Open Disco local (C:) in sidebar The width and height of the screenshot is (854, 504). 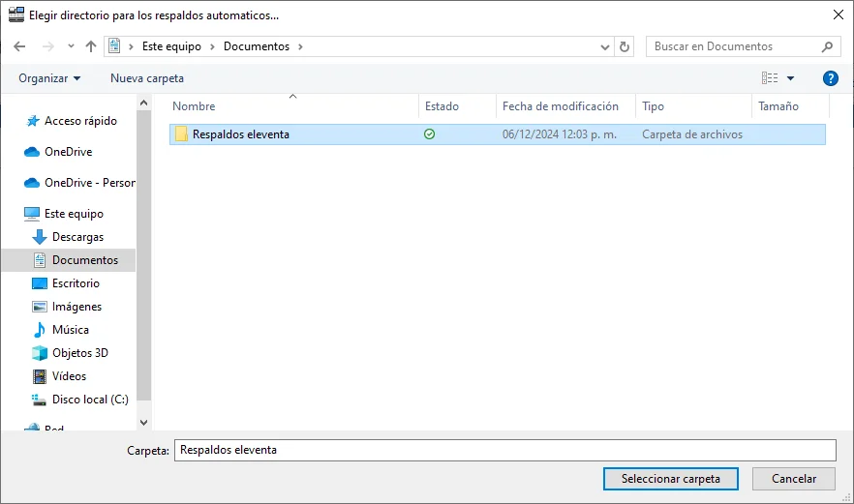tap(90, 400)
